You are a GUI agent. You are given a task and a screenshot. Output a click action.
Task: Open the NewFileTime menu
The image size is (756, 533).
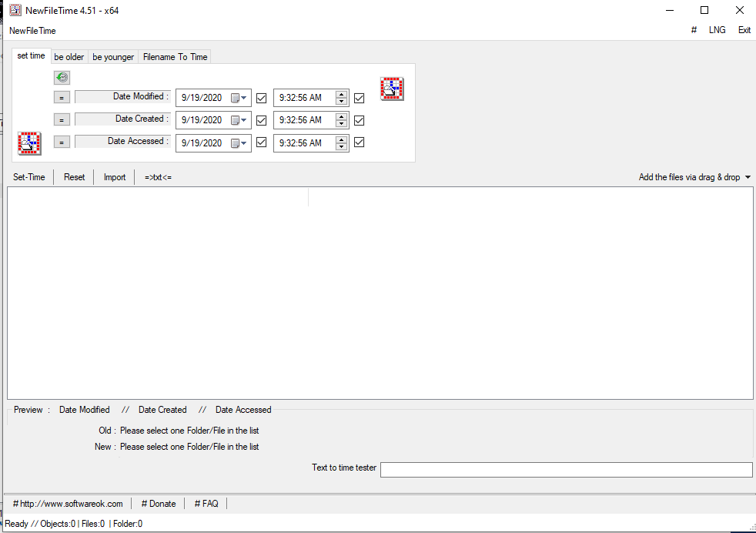click(x=32, y=30)
